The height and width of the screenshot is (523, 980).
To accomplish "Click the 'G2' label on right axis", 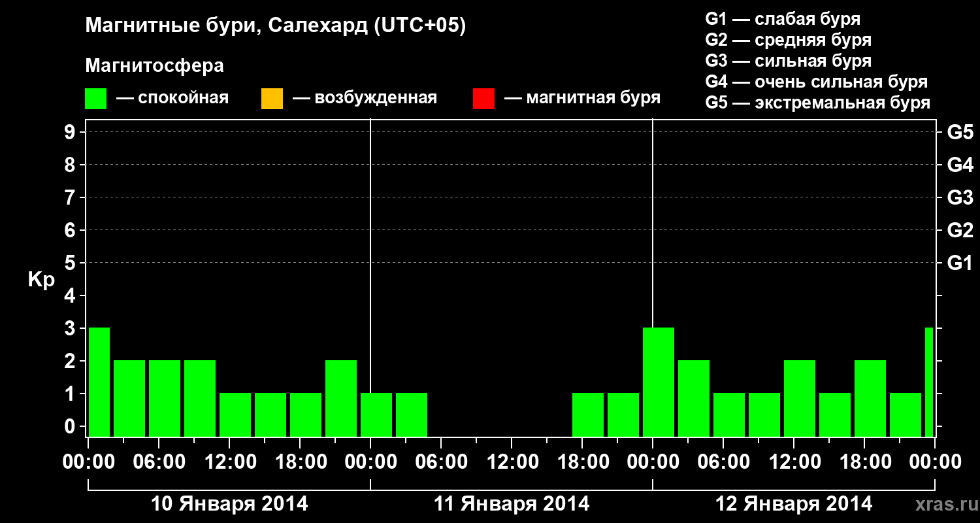I will click(x=960, y=230).
